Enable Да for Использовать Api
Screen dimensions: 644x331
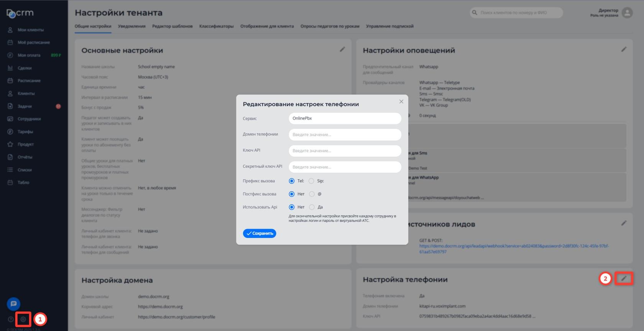point(312,207)
